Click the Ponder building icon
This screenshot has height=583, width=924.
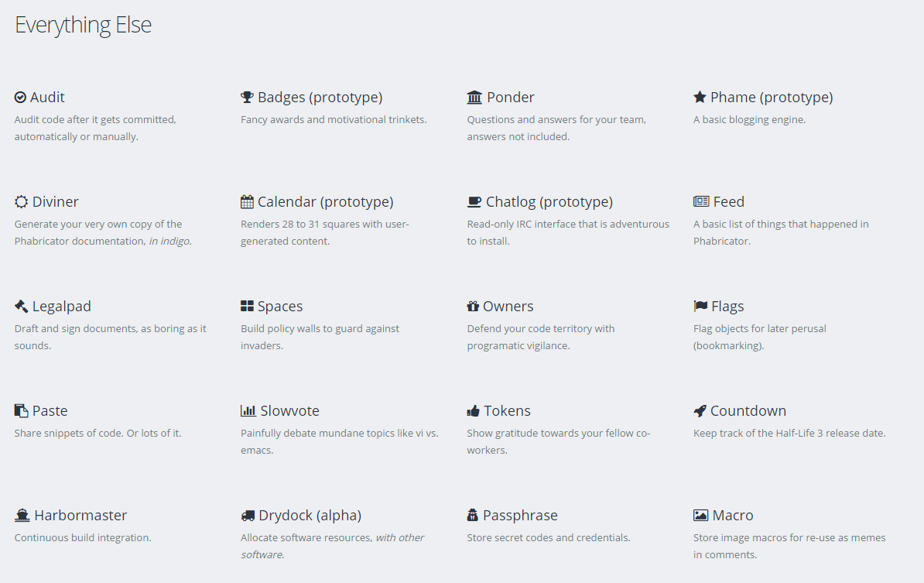pos(474,98)
